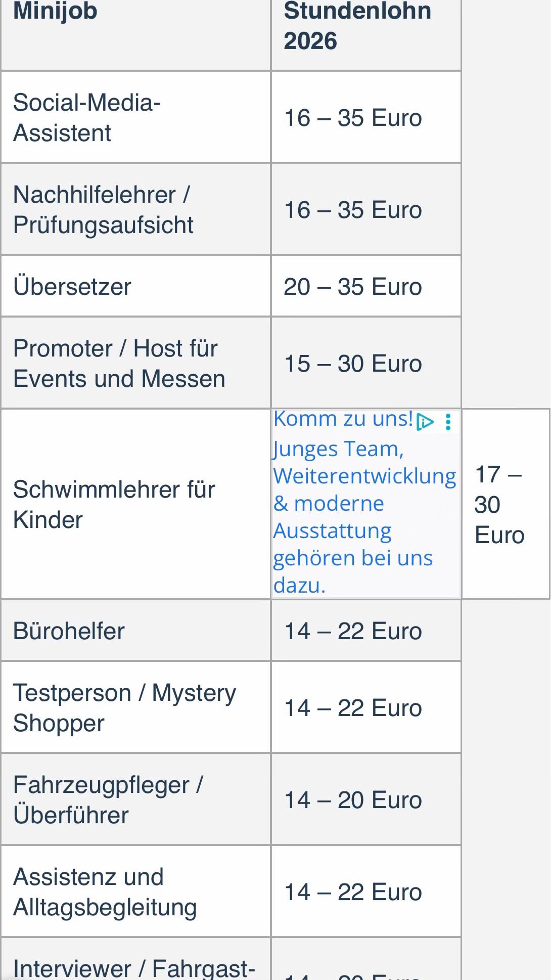Click the '20 – 35 Euro' wage cell
The height and width of the screenshot is (980, 551).
point(366,286)
